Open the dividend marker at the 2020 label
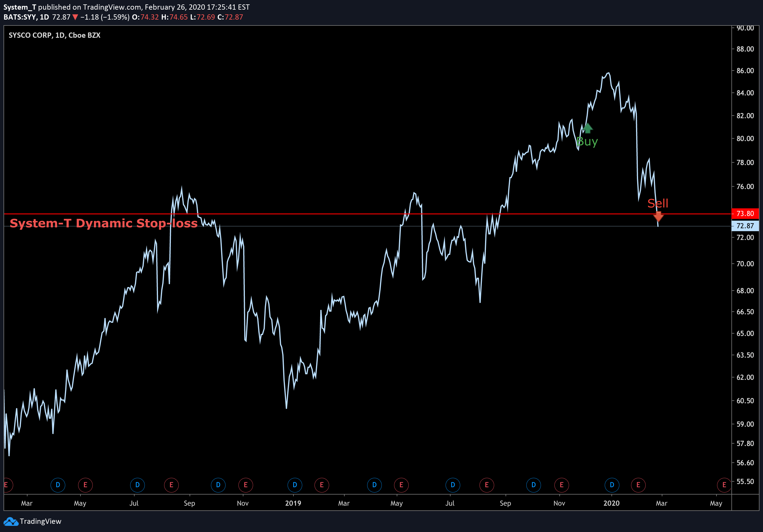The height and width of the screenshot is (532, 763). point(612,485)
